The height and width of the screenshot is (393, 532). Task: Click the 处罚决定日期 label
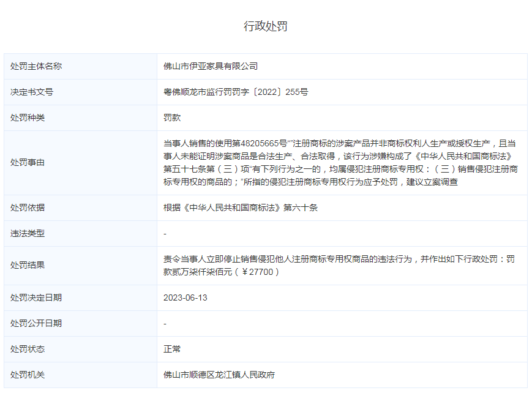click(x=36, y=298)
